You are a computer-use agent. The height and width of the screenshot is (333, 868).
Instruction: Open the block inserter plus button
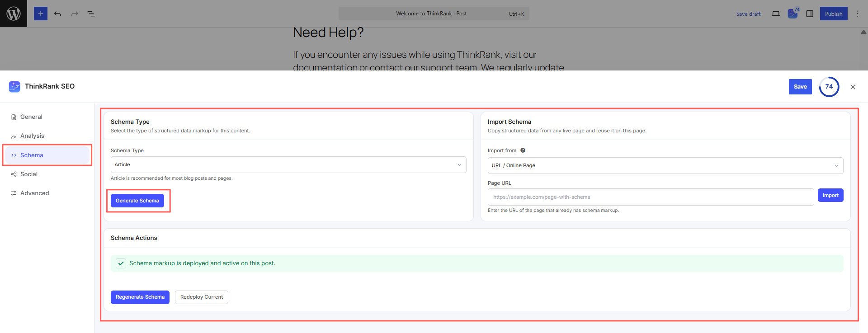click(x=41, y=14)
